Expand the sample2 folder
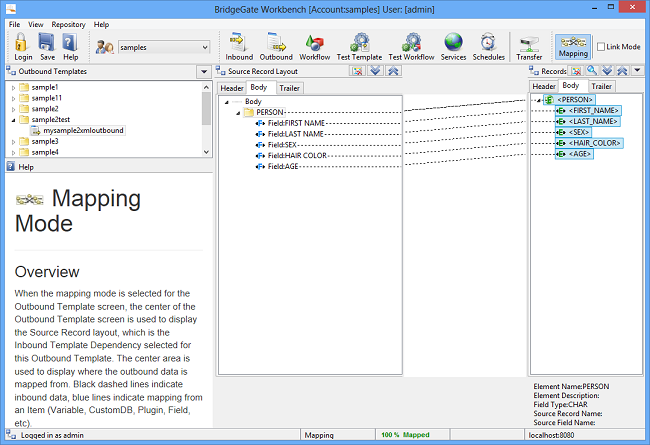The width and height of the screenshot is (650, 445). click(13, 109)
